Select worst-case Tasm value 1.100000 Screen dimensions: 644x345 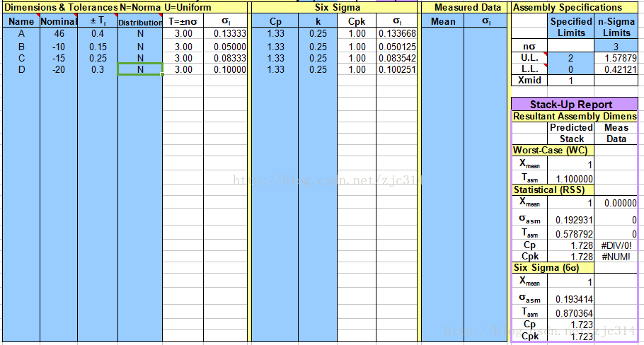[571, 178]
